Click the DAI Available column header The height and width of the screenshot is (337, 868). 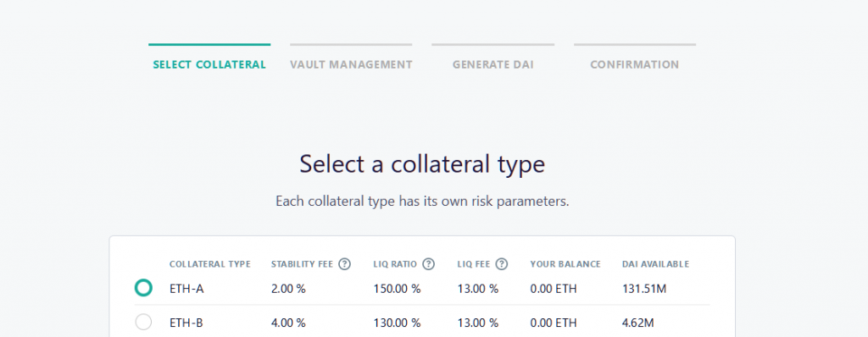(x=655, y=264)
